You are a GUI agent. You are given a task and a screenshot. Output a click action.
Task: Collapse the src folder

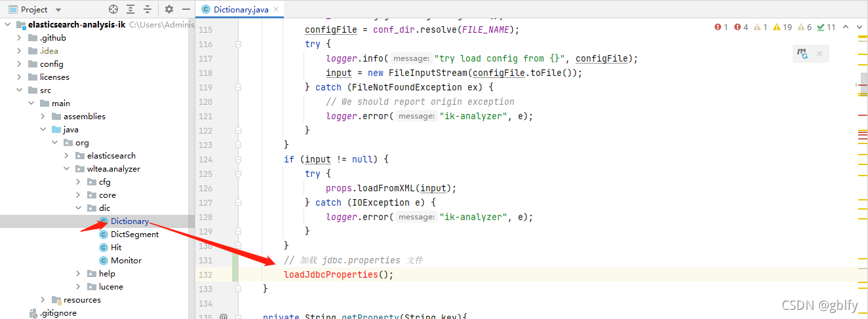(20, 90)
